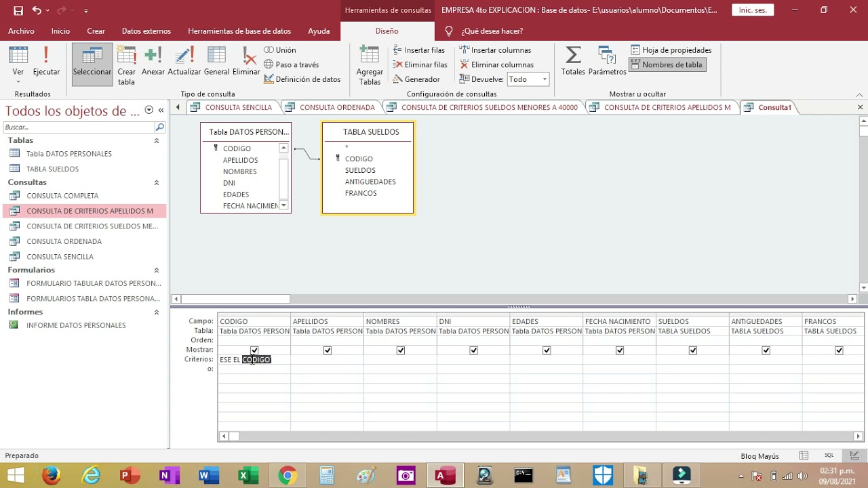Uncheck Mostrar for ANTIGUEDADES column
The height and width of the screenshot is (488, 868).
[x=766, y=350]
